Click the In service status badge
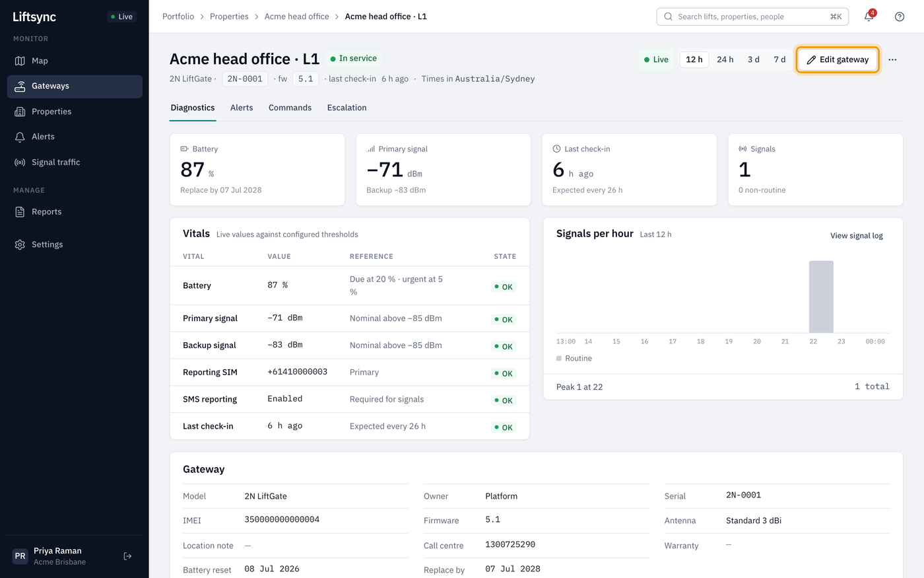The image size is (924, 578). click(x=354, y=59)
